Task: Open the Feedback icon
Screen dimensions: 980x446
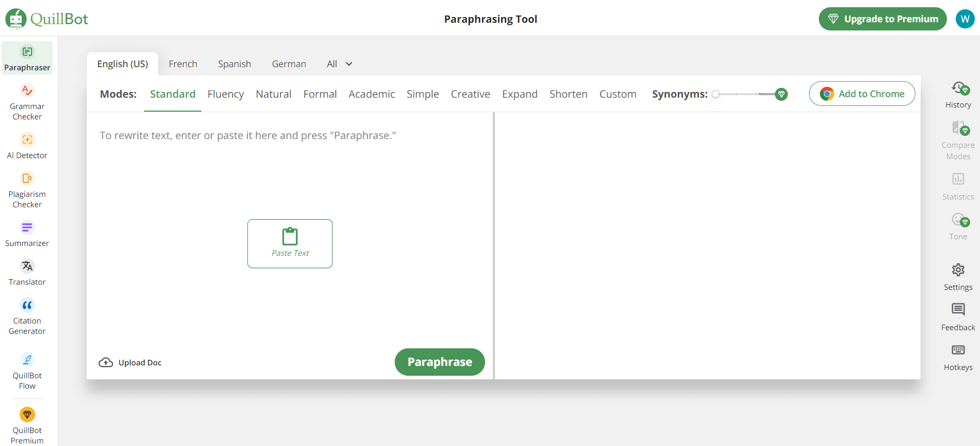Action: point(958,310)
